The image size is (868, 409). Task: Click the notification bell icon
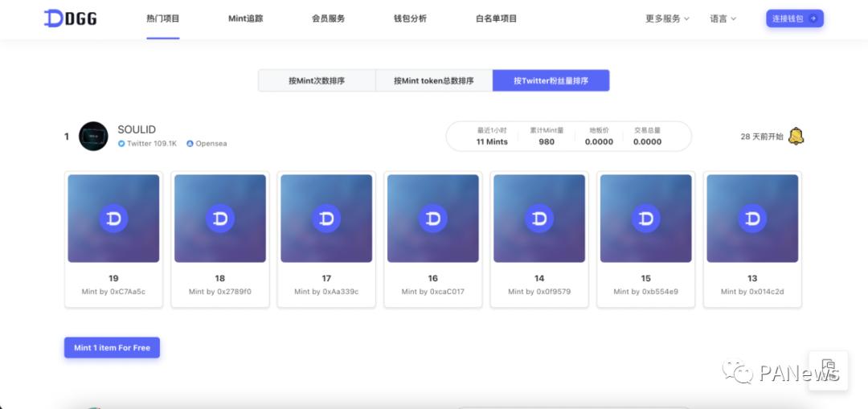(x=796, y=137)
